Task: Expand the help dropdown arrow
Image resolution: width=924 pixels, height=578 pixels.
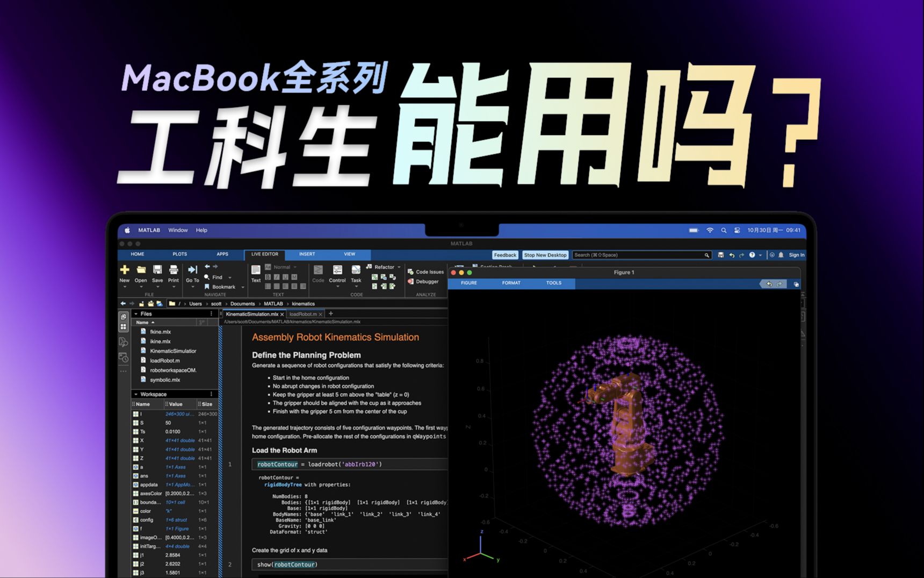Action: coord(760,255)
